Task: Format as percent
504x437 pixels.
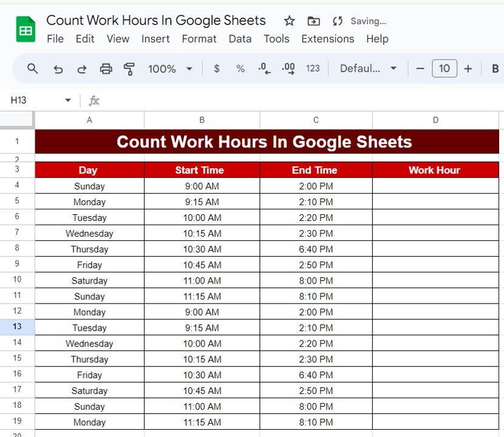Action: click(x=240, y=69)
